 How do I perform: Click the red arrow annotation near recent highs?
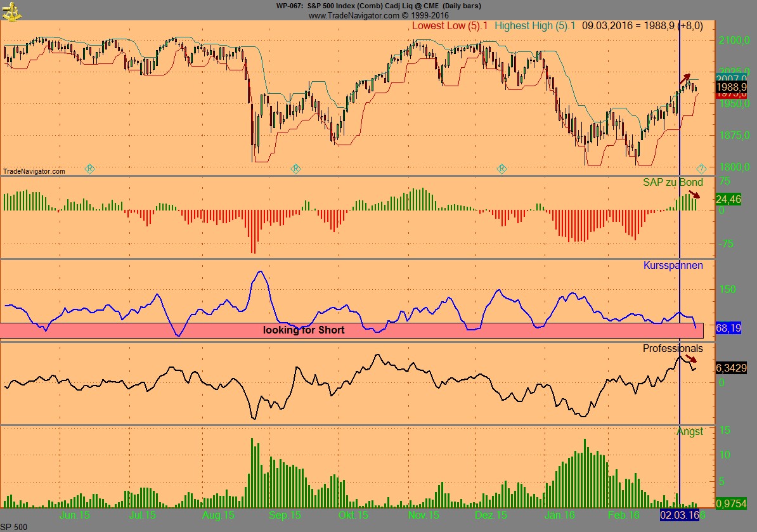click(x=686, y=78)
